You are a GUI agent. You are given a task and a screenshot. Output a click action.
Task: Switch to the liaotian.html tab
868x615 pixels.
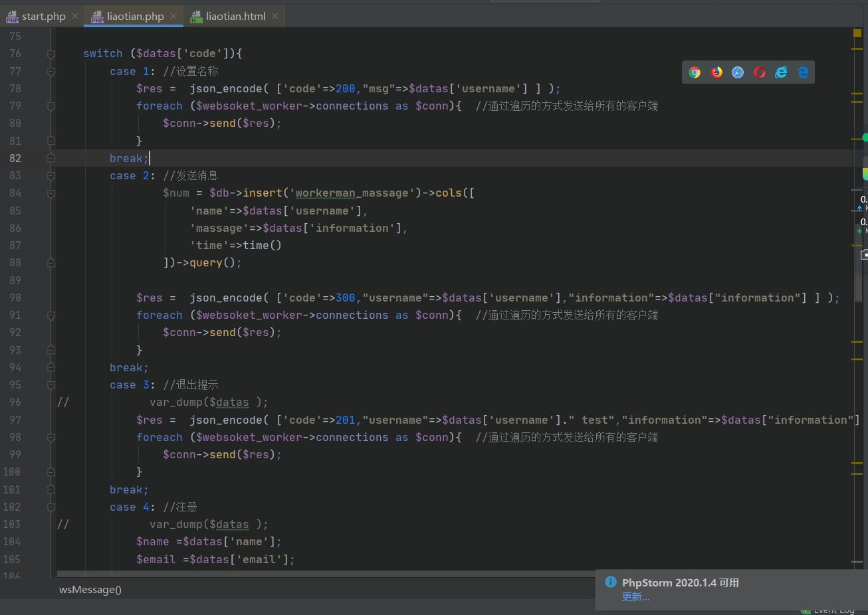pos(235,16)
